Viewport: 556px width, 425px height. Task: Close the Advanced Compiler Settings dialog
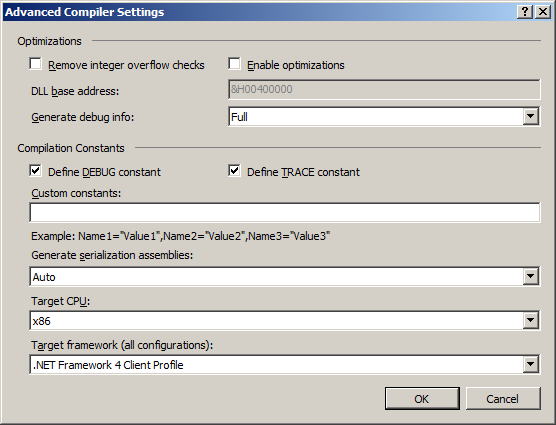coord(543,12)
